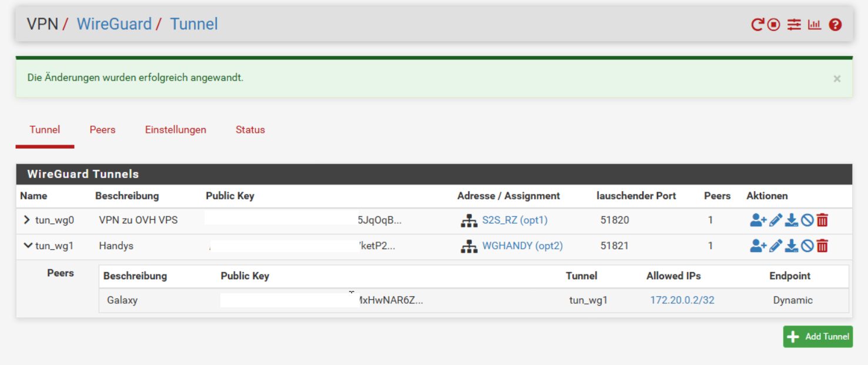The height and width of the screenshot is (365, 868).
Task: Edit the tun_wg0 tunnel
Action: coord(776,220)
